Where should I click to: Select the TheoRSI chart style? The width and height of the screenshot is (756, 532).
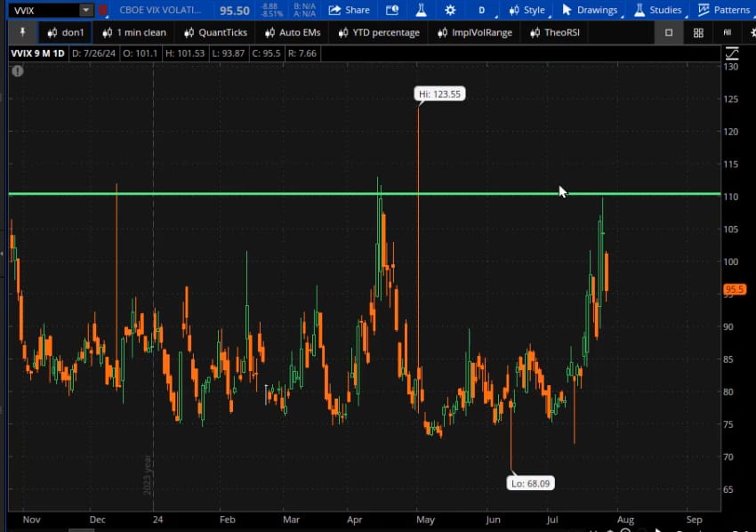[555, 32]
